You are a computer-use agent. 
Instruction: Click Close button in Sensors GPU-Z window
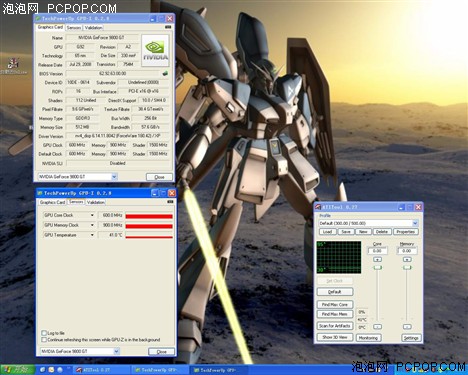coord(161,352)
